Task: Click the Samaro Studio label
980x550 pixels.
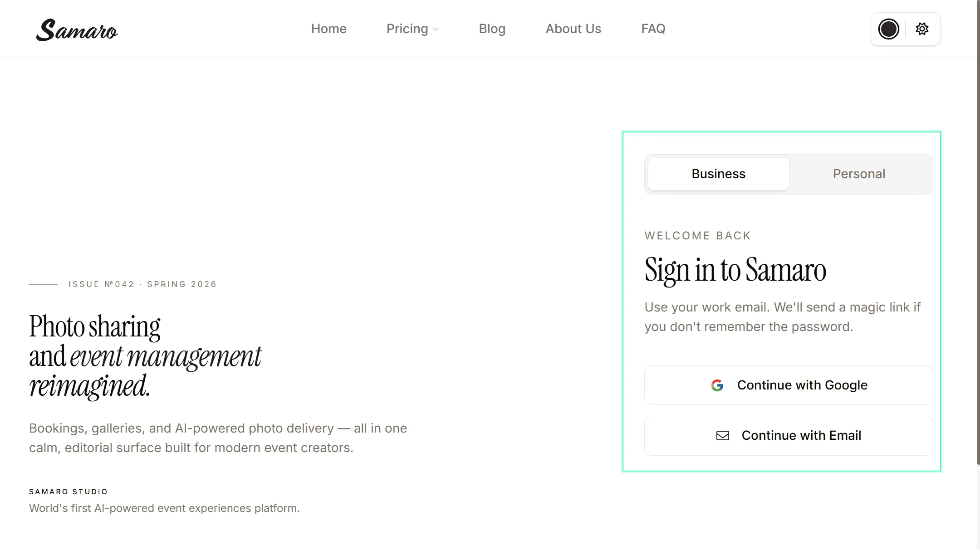Action: click(x=69, y=492)
